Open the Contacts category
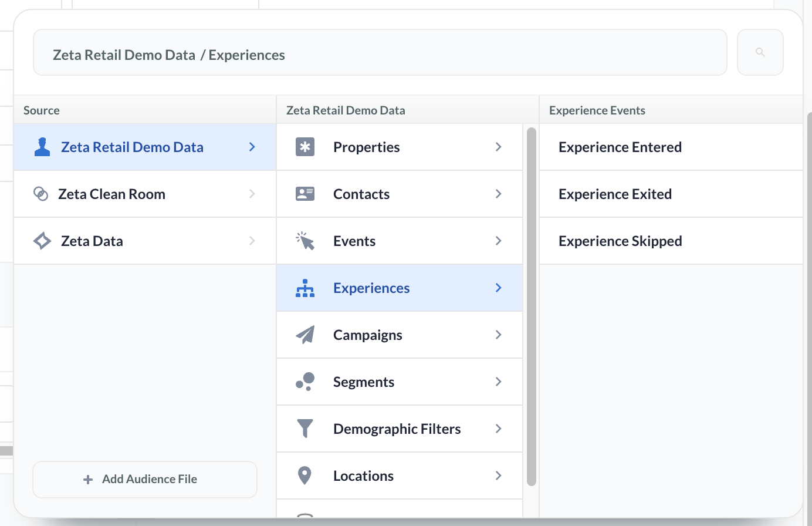Screen dimensions: 812x526 pos(400,194)
